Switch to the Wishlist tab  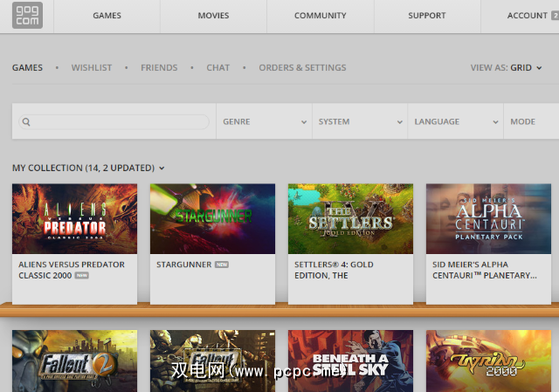pyautogui.click(x=92, y=68)
